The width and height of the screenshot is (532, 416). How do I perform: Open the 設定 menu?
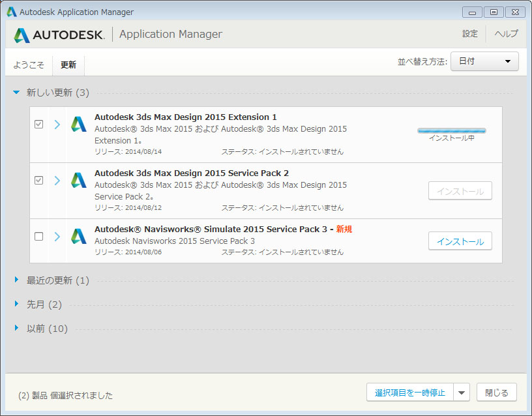pos(470,34)
